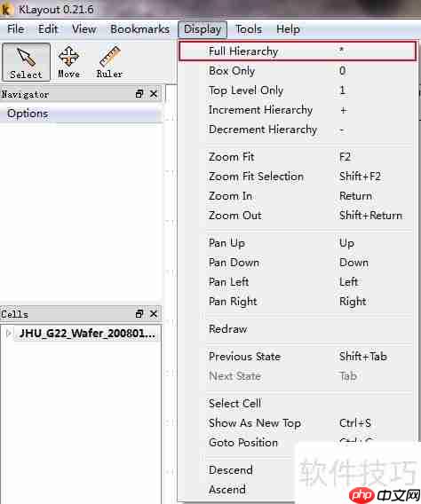Choose the Ruler tool
421x504 pixels.
109,62
